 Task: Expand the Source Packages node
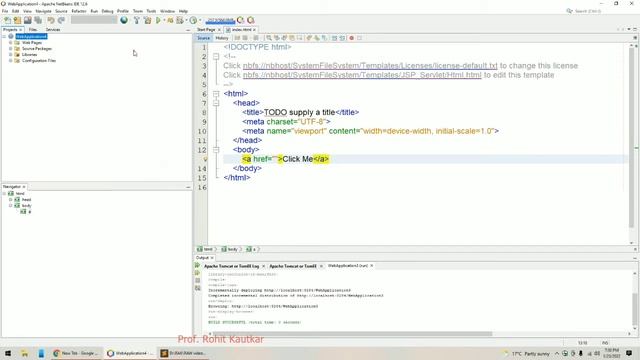[x=11, y=49]
